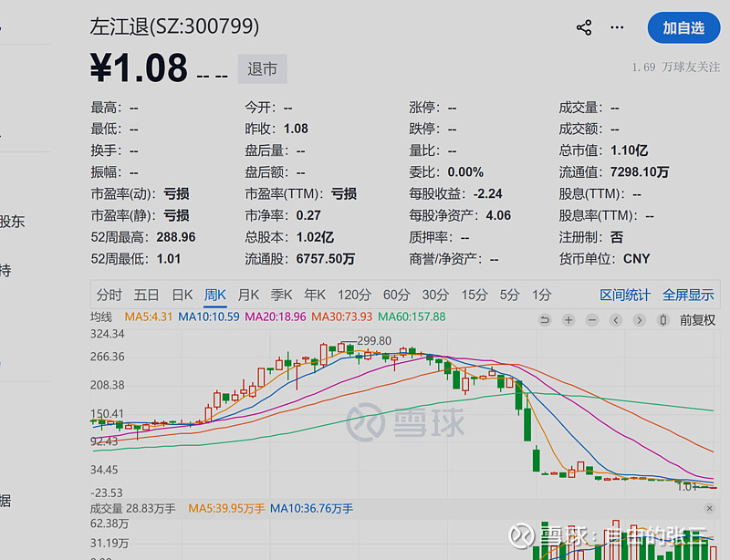Click the 299.80 peak price marker
The width and height of the screenshot is (730, 560).
coord(374,341)
